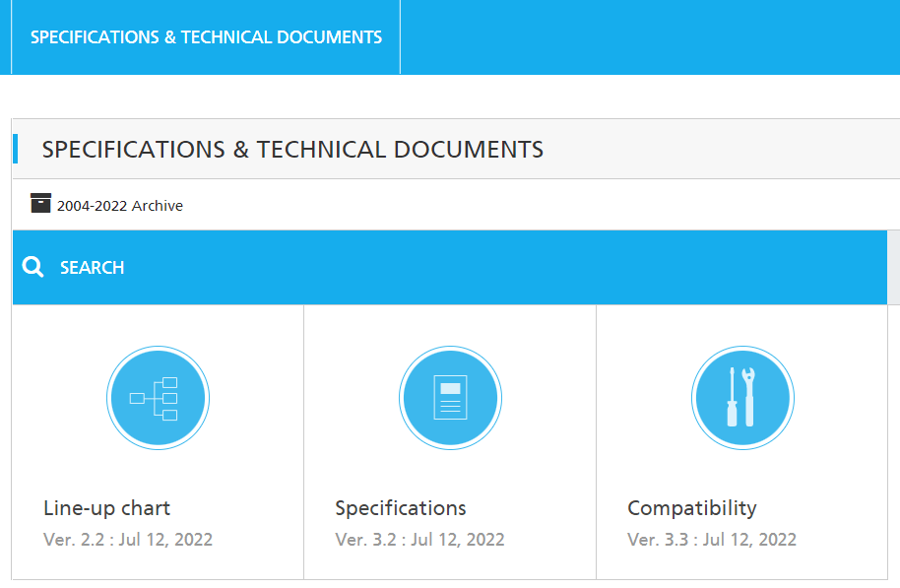900x588 pixels.
Task: Click the archive box icon
Action: (x=40, y=204)
